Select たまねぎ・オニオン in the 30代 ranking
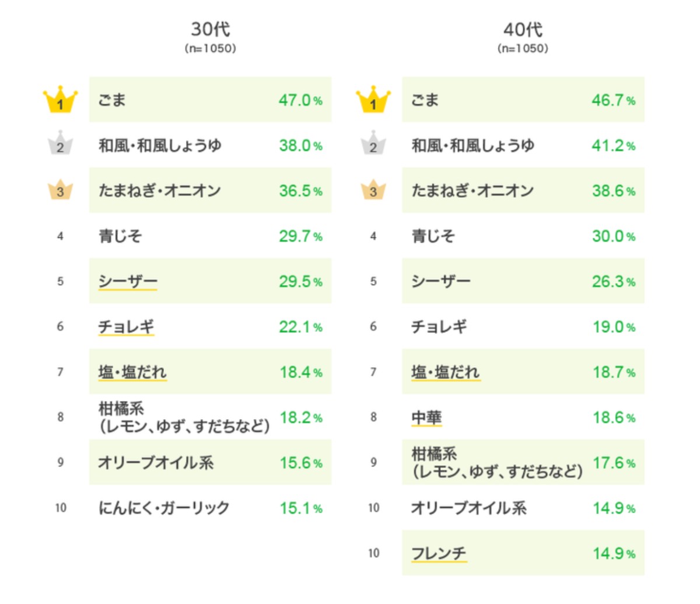The image size is (700, 604). pos(159,191)
